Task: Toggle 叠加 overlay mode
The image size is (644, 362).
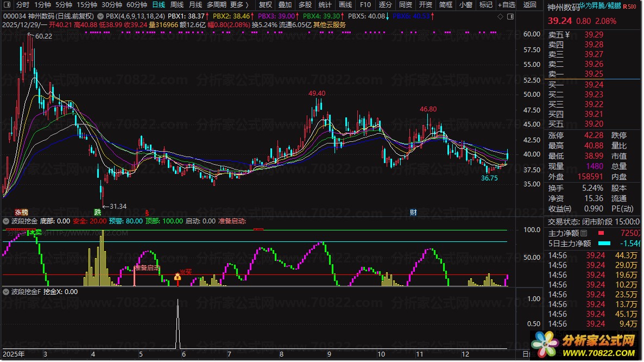Action: point(285,5)
